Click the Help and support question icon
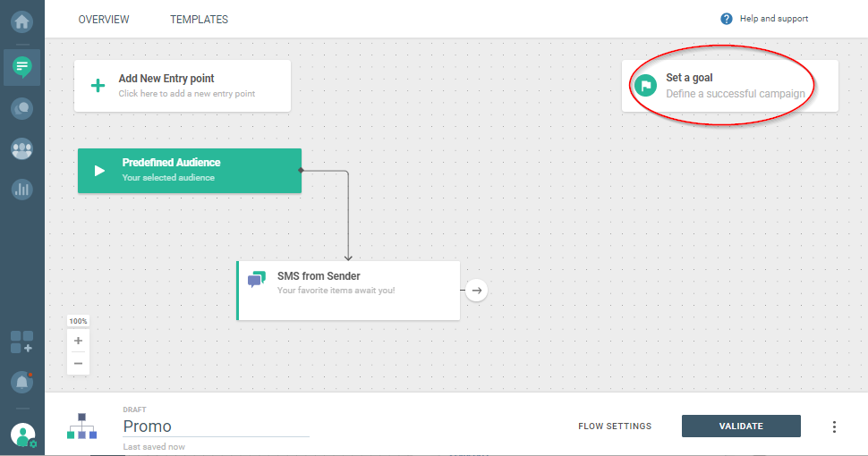Screen dimensions: 868x456 click(726, 19)
